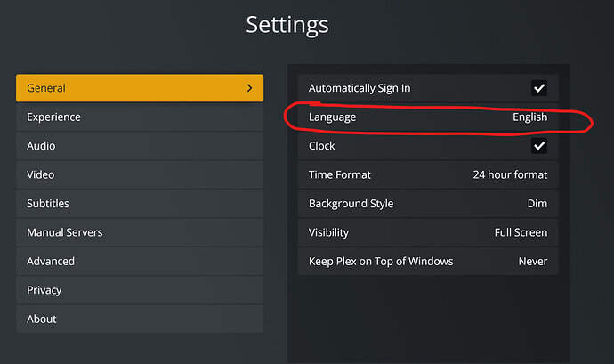Image resolution: width=614 pixels, height=364 pixels.
Task: Select the General settings category
Action: (139, 88)
